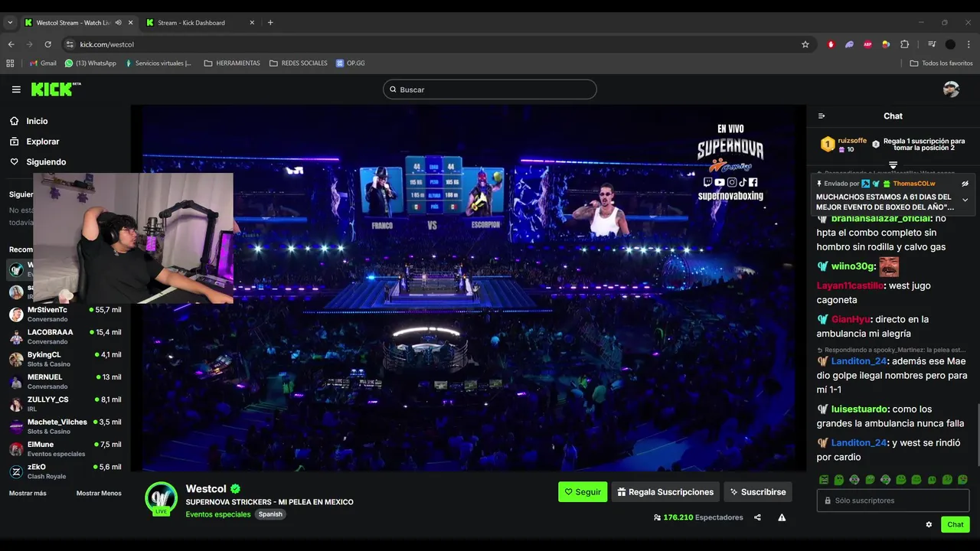Open Chrome tab search dropdown arrow
Image resolution: width=980 pixels, height=551 pixels.
(10, 23)
